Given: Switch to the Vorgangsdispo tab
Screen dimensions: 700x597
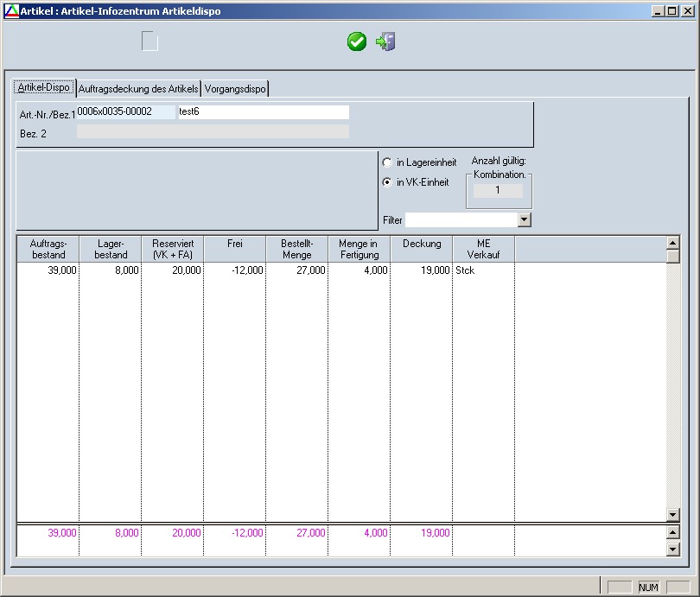Looking at the screenshot, I should pos(235,88).
